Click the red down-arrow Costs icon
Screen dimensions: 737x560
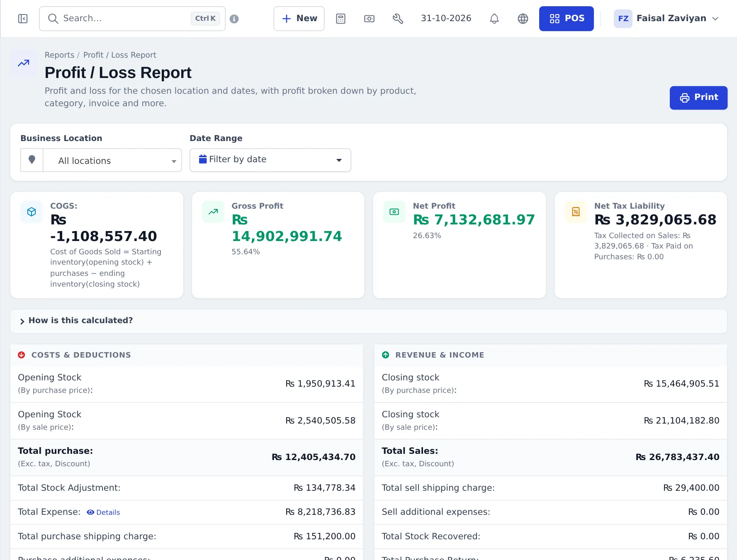tap(22, 355)
